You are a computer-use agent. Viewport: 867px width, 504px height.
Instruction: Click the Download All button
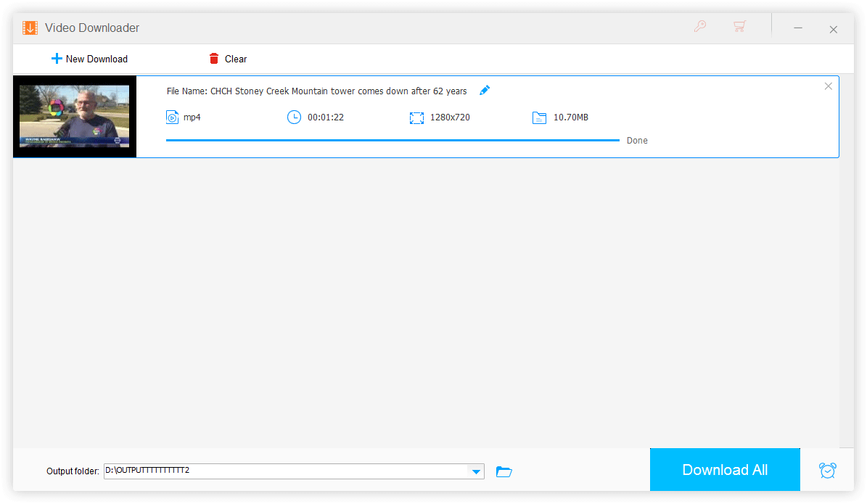click(x=724, y=470)
